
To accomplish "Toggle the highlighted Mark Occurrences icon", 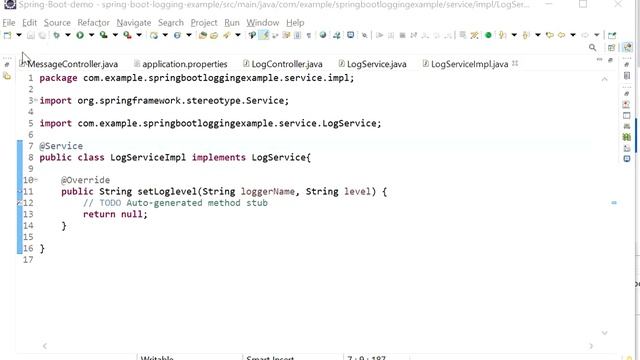I will (x=264, y=36).
